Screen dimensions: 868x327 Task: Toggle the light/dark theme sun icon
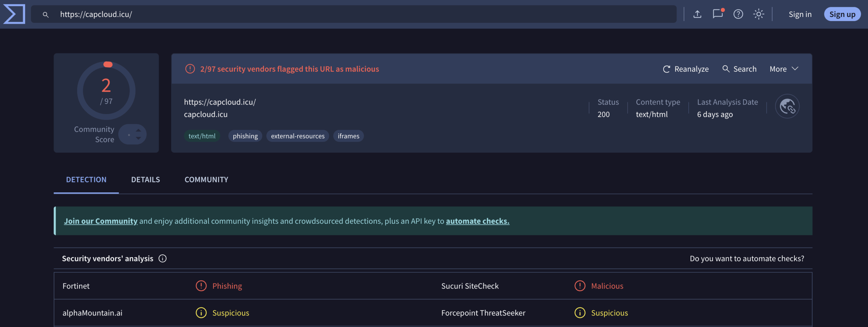click(758, 14)
